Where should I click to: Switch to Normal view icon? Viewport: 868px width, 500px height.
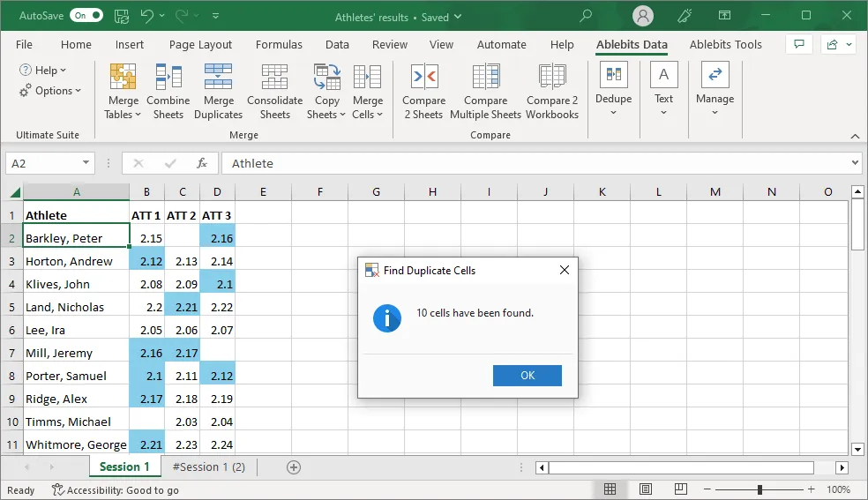pos(610,489)
